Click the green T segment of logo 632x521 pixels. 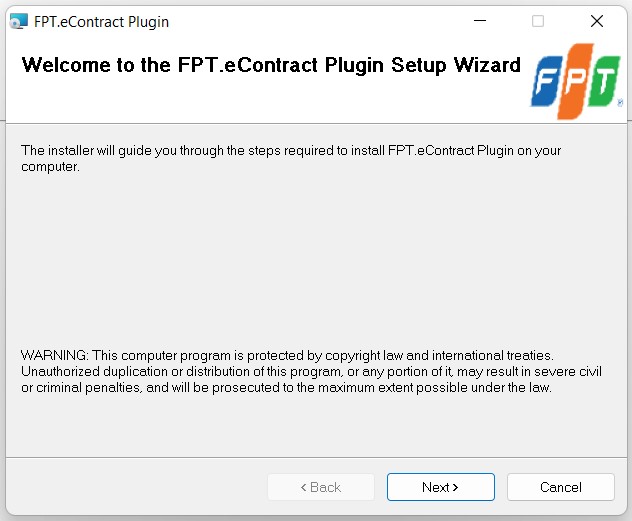(x=604, y=81)
